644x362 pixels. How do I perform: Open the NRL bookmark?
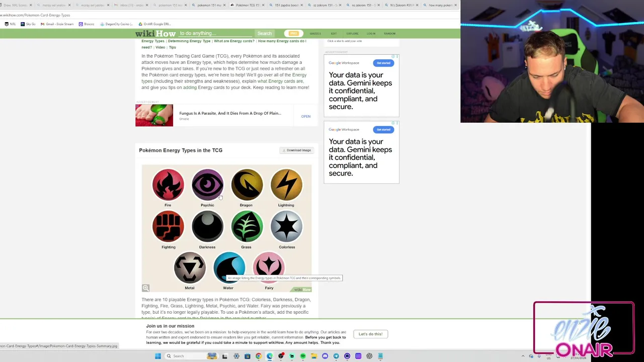(x=10, y=24)
